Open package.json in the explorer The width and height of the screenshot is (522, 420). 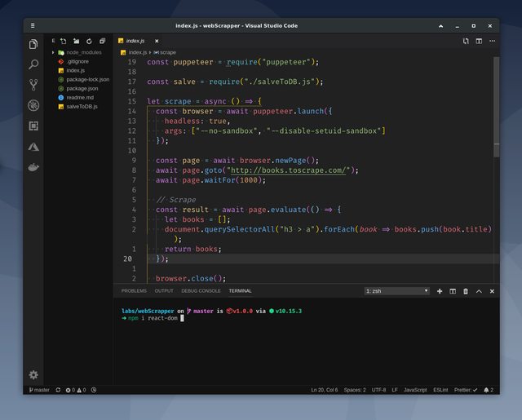point(82,88)
